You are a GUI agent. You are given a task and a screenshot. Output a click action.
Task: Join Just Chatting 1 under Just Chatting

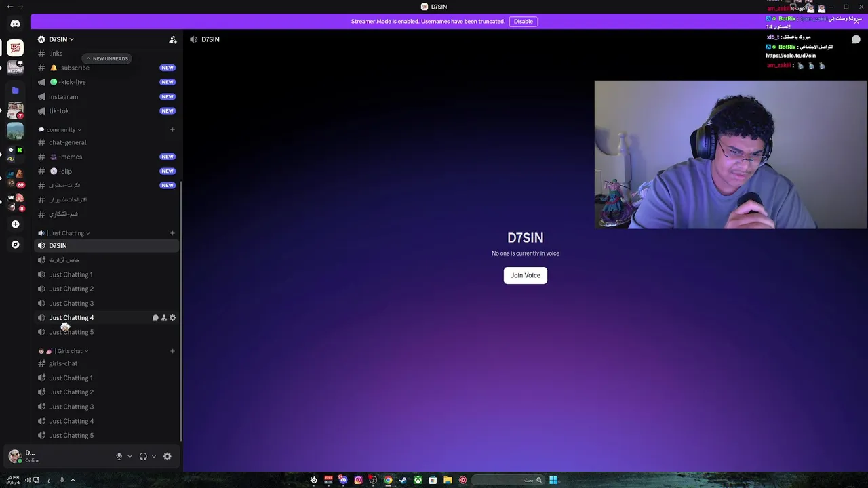[x=106, y=274]
